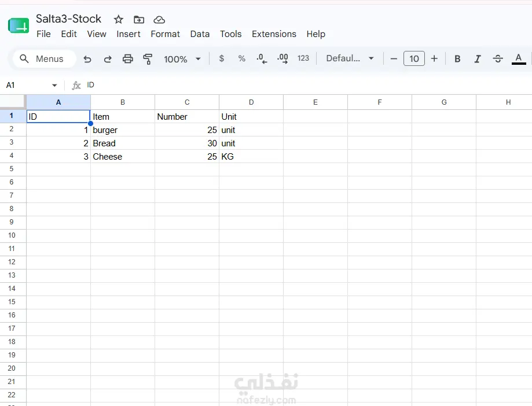Select row 5 header
Screen dimensions: 532x406
[x=13, y=169]
